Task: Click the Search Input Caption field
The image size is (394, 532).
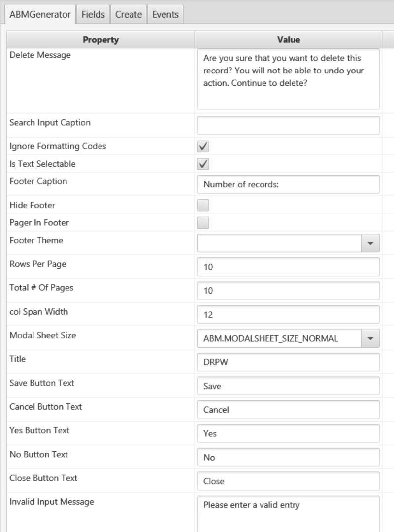Action: point(288,125)
